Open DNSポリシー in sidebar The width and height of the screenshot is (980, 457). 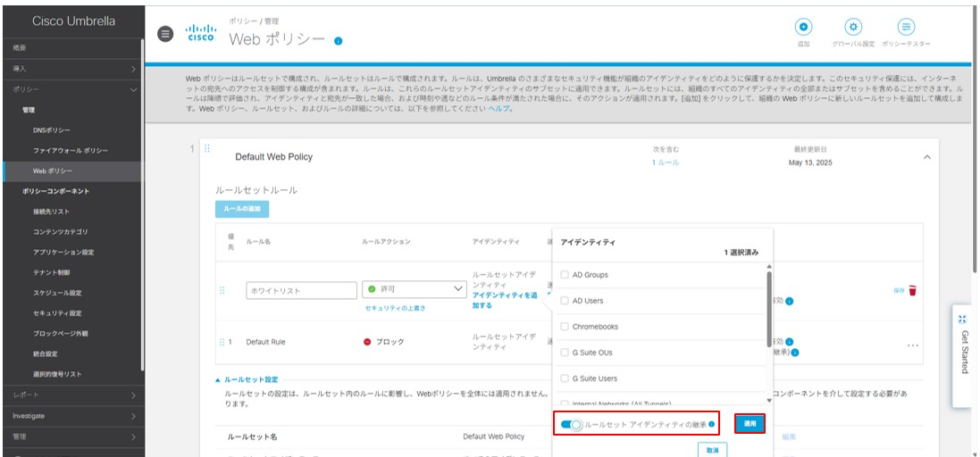51,129
